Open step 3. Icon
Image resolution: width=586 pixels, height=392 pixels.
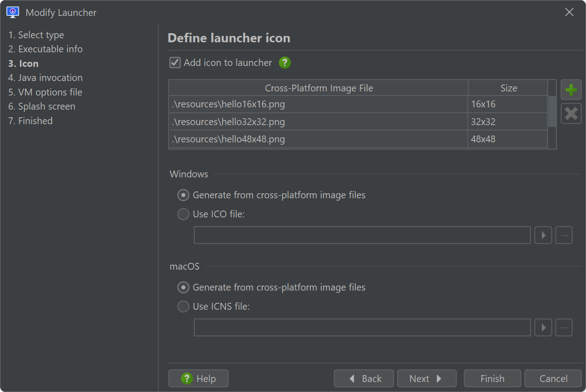24,64
